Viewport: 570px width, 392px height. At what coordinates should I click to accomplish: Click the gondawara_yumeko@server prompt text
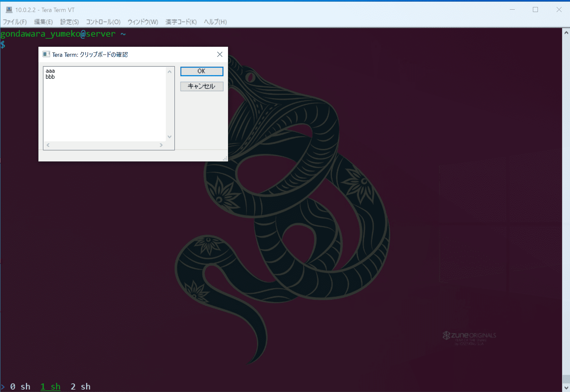click(x=58, y=34)
